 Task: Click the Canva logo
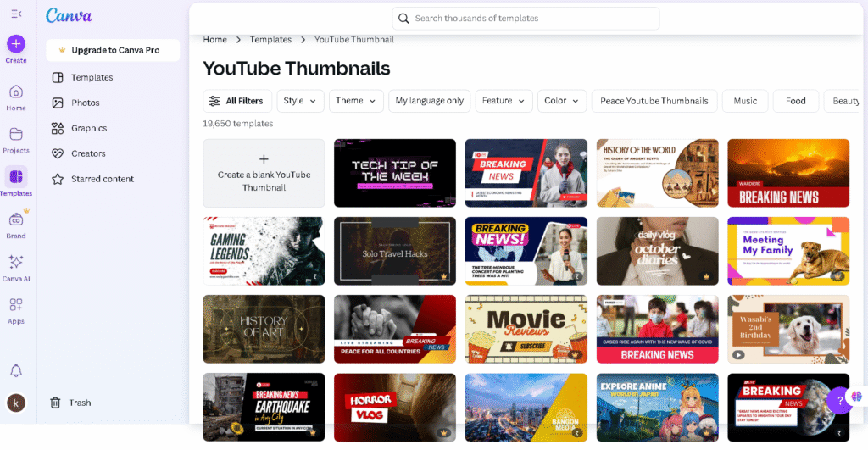pyautogui.click(x=69, y=15)
